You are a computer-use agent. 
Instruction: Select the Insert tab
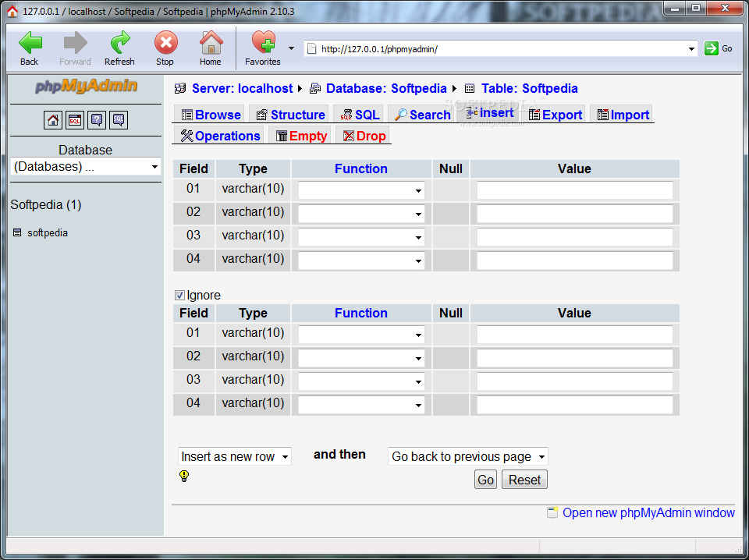(489, 112)
